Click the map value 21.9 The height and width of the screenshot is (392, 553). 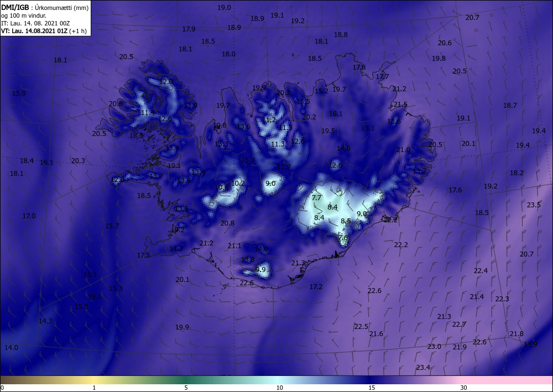pos(460,347)
